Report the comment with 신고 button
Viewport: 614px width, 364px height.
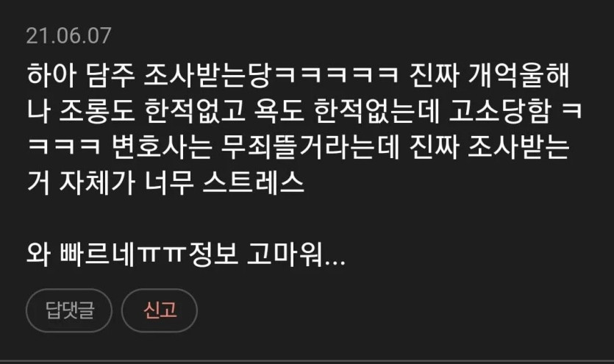click(x=160, y=310)
